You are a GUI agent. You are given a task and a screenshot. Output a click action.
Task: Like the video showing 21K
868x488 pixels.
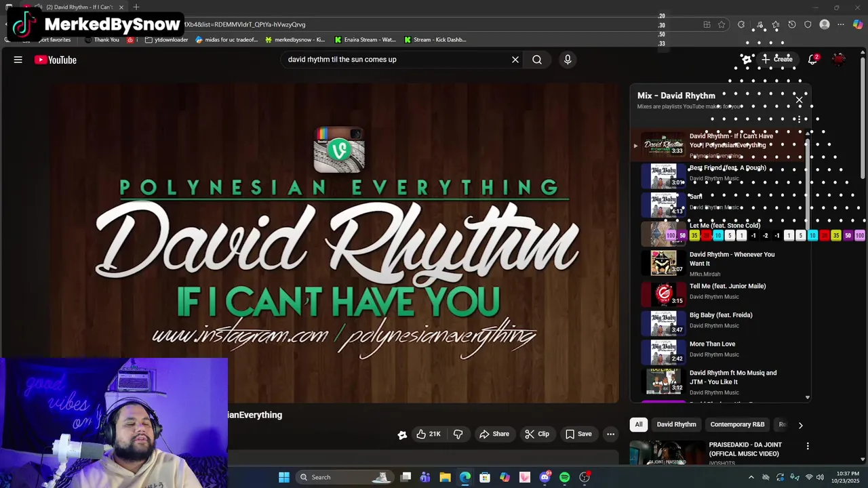click(x=428, y=434)
